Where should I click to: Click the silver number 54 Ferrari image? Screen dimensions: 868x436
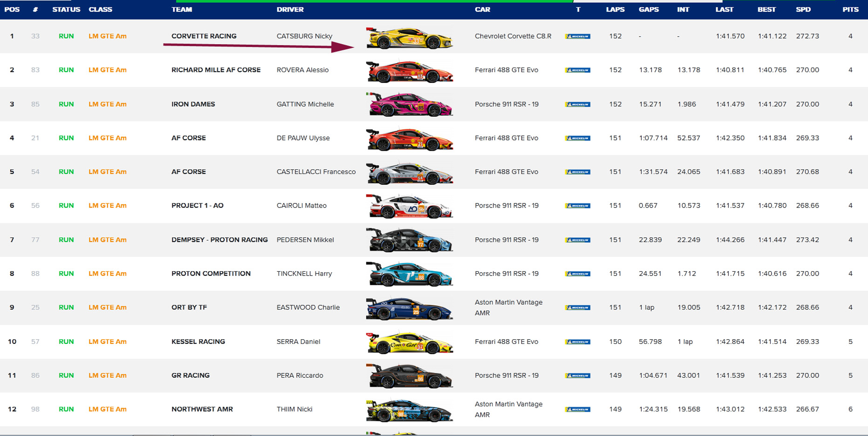click(x=409, y=173)
